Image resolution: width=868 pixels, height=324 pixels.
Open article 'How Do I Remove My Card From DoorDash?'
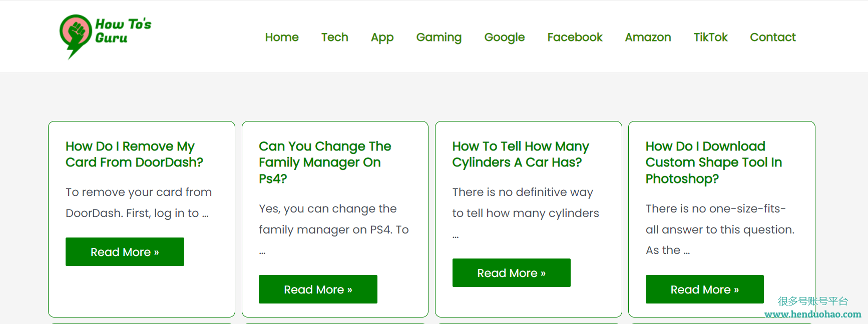pyautogui.click(x=134, y=154)
